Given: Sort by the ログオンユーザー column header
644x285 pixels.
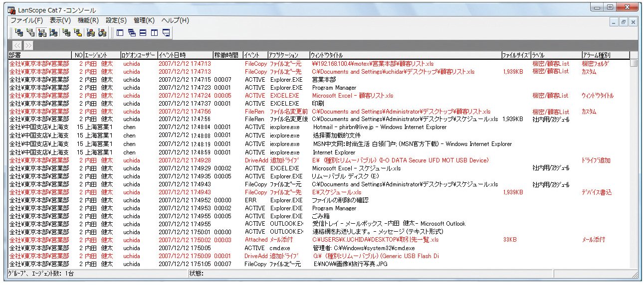Looking at the screenshot, I should 139,55.
